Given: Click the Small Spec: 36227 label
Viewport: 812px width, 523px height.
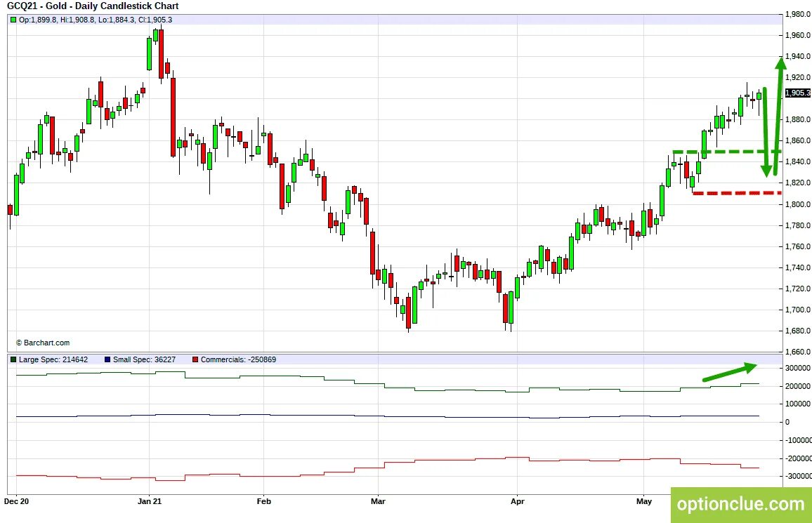Looking at the screenshot, I should [145, 359].
